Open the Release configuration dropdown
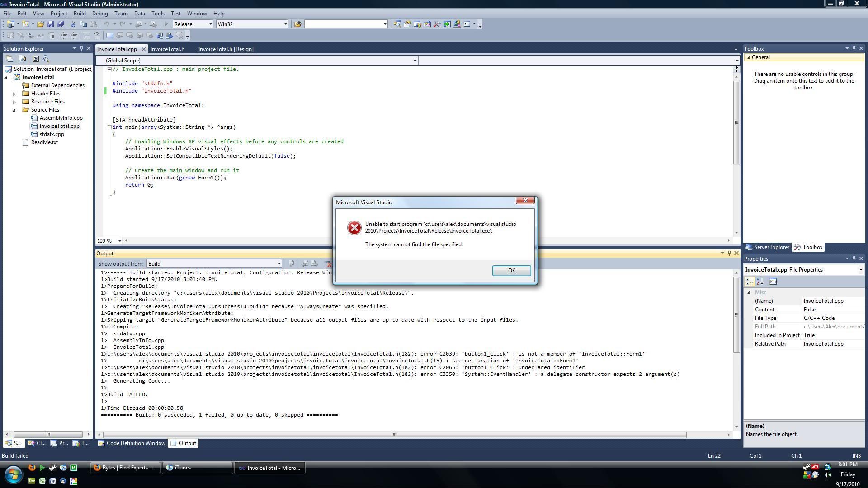 (x=210, y=24)
